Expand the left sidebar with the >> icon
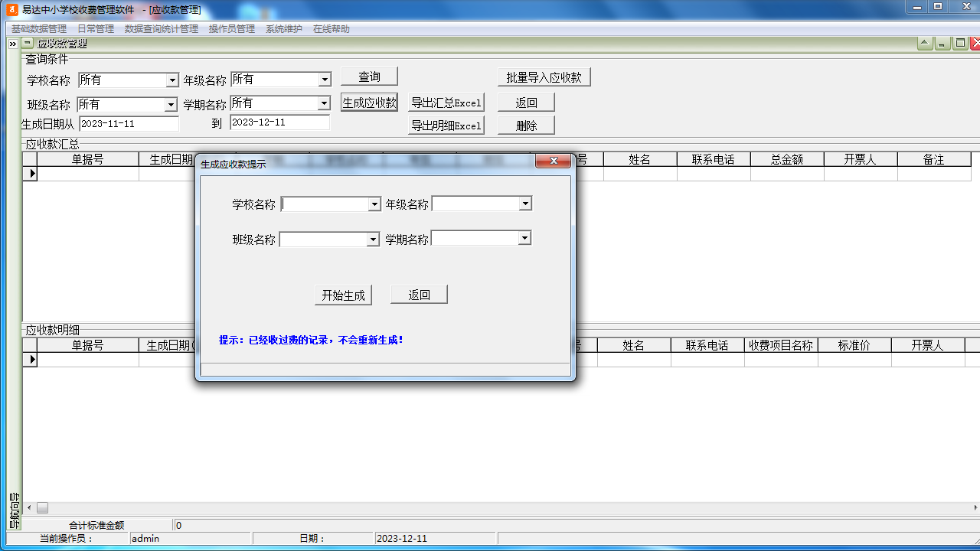This screenshot has width=980, height=551. click(12, 44)
